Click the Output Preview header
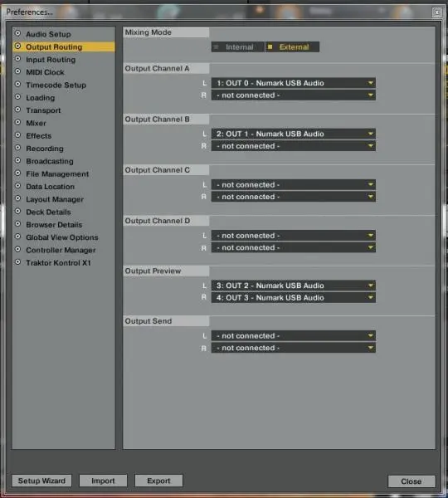448x498 pixels. click(x=166, y=271)
